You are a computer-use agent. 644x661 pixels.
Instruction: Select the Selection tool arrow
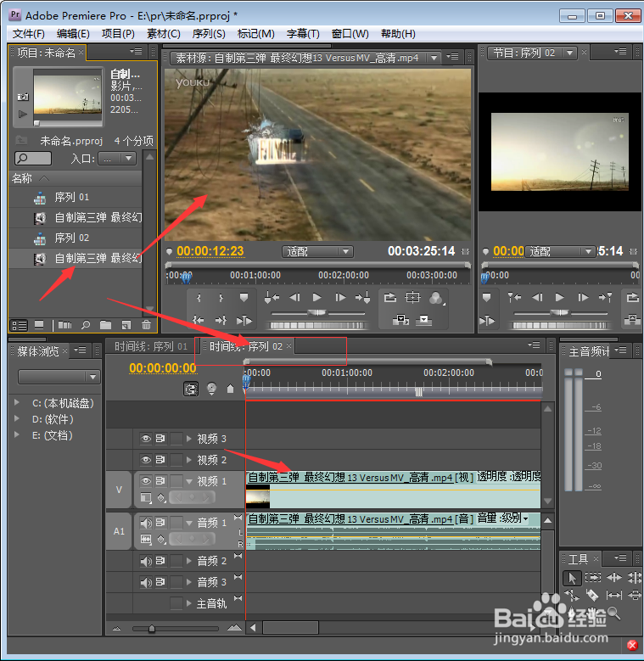(x=572, y=578)
